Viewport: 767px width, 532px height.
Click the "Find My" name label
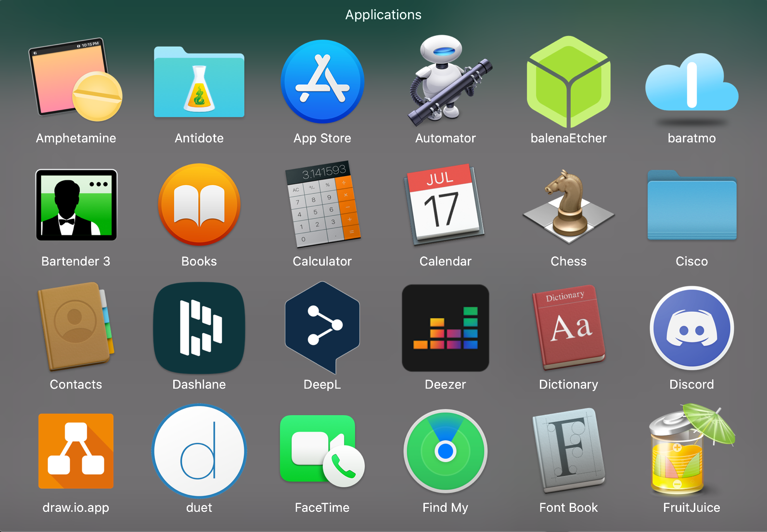tap(446, 508)
